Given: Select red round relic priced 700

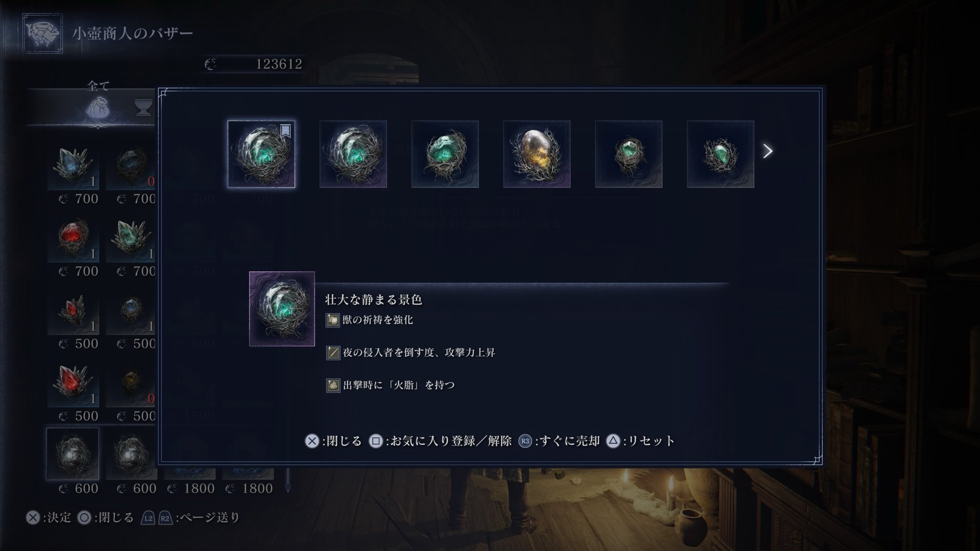Looking at the screenshot, I should point(73,237).
